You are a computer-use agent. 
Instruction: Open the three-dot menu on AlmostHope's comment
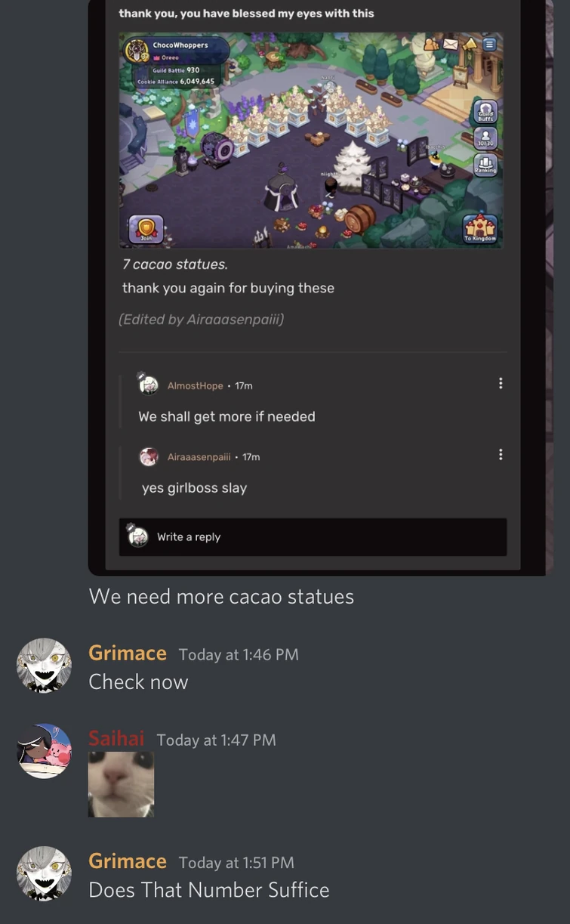click(x=500, y=384)
